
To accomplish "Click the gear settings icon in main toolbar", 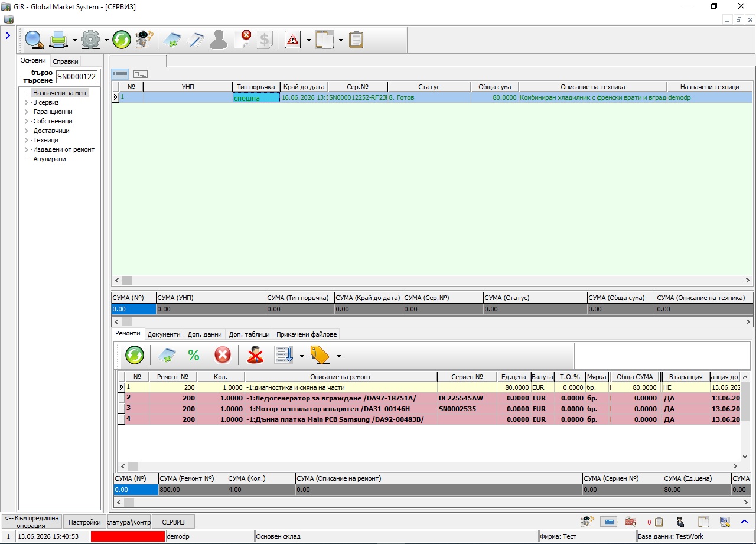I will coord(91,40).
